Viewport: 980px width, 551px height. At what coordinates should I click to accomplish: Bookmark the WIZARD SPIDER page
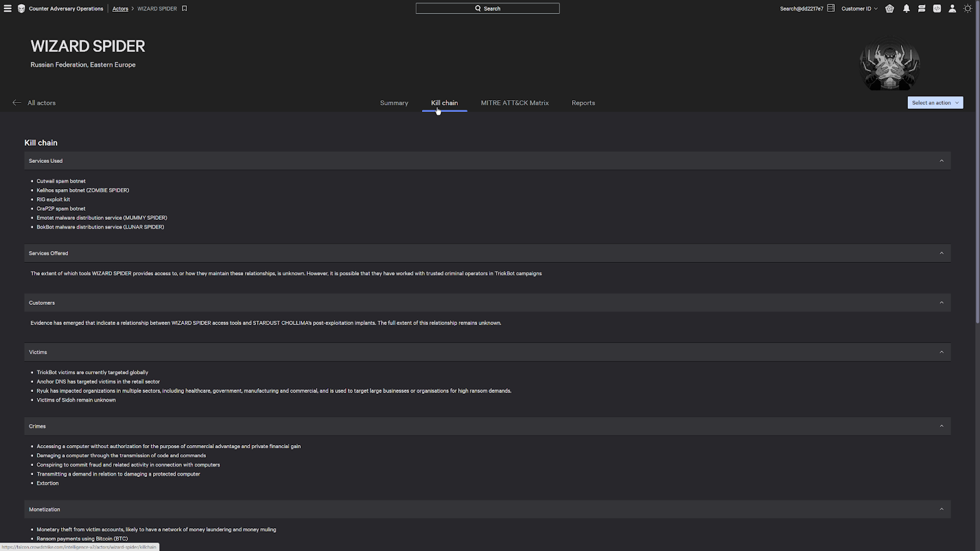tap(184, 9)
